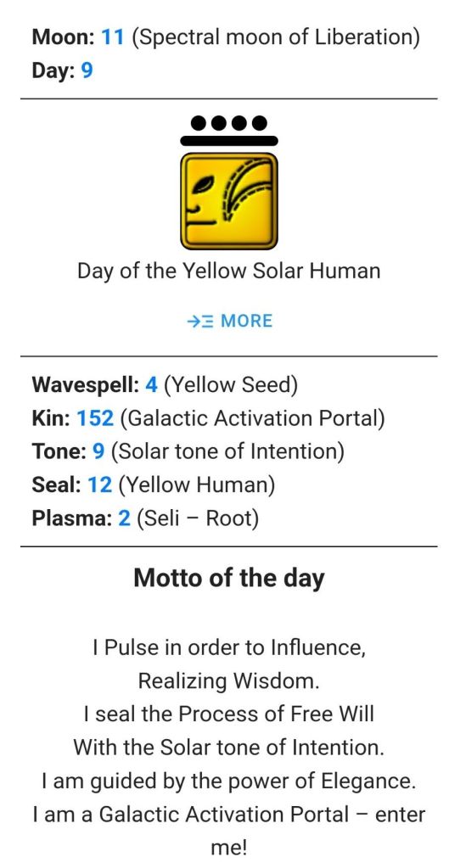Open Day number 9 link

click(x=87, y=71)
